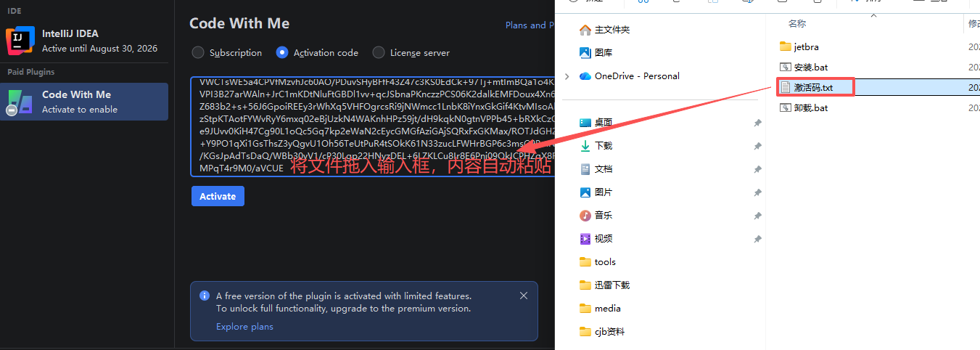Open the Explore plans link
980x350 pixels.
244,327
